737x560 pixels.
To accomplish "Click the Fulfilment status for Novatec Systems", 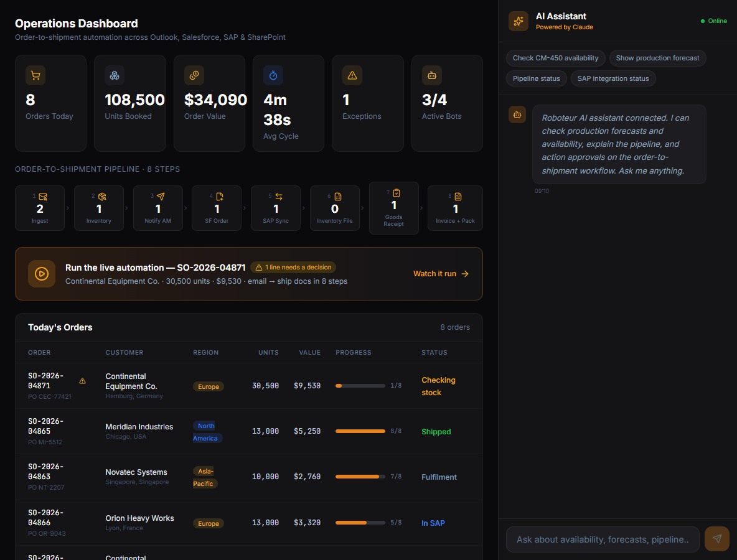I will [x=439, y=477].
